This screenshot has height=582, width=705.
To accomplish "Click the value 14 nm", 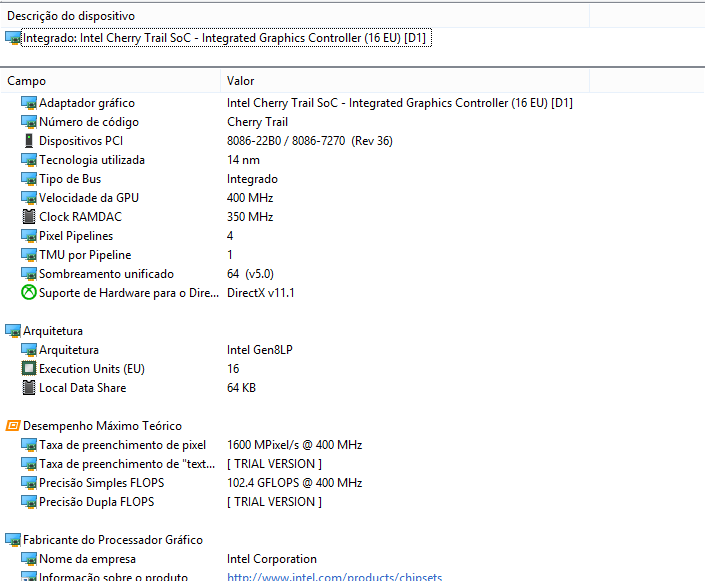I will click(243, 160).
